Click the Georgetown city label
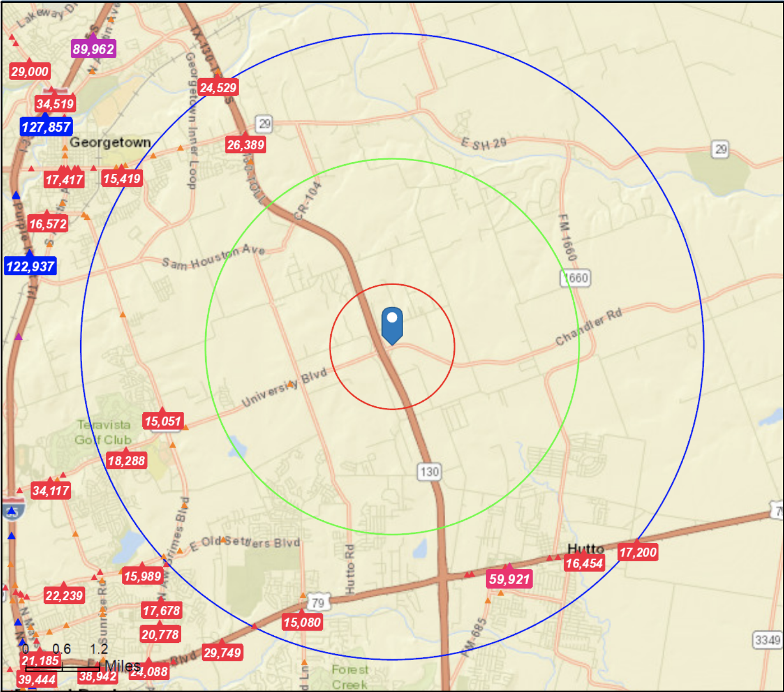This screenshot has width=784, height=692. pyautogui.click(x=110, y=142)
